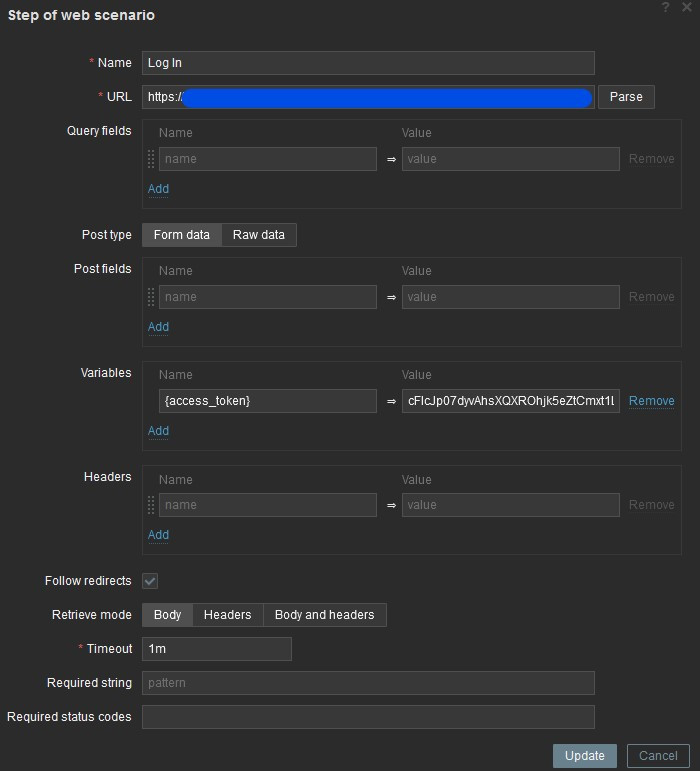This screenshot has height=771, width=700.
Task: Click the help question mark icon
Action: 666,8
